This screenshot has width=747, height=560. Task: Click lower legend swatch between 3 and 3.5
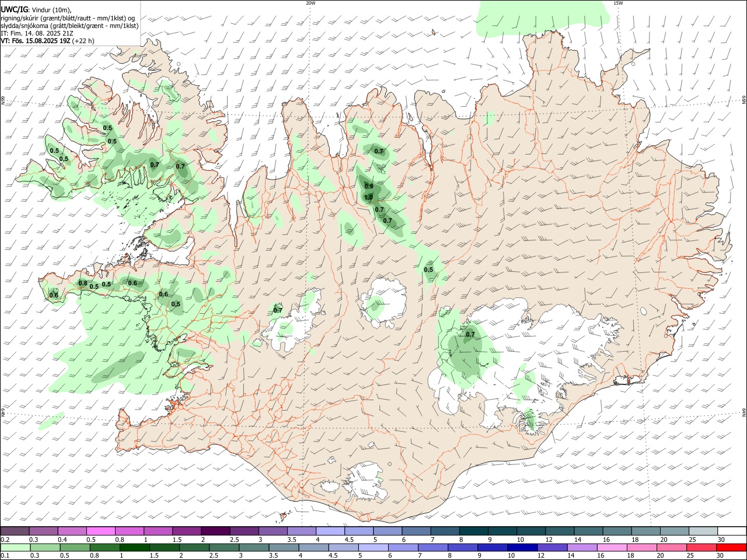[x=254, y=547]
